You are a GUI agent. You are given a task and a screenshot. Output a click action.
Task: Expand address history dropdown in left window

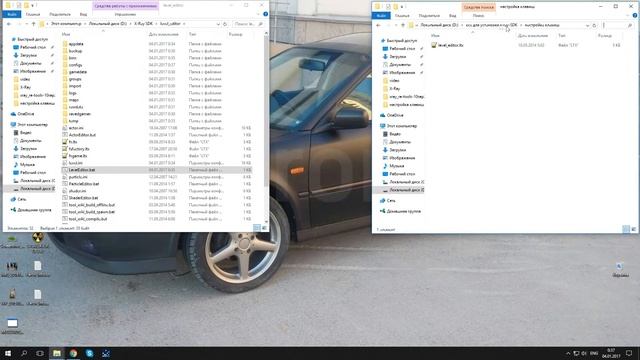(x=218, y=24)
